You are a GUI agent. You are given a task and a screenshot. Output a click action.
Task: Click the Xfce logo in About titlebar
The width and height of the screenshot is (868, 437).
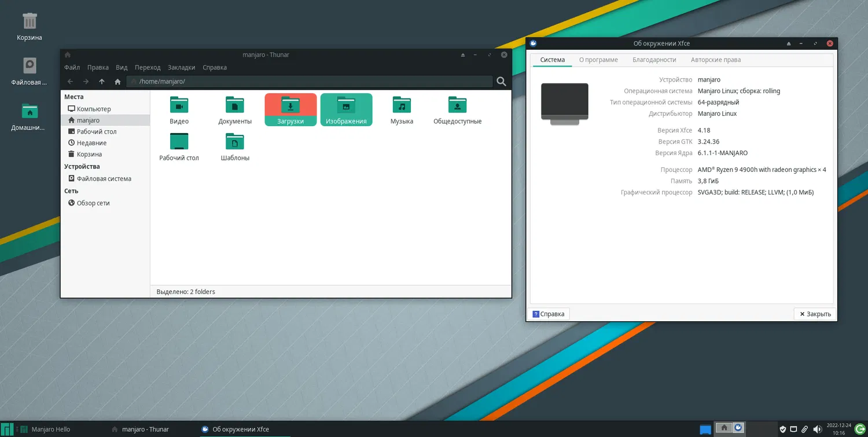coord(533,43)
